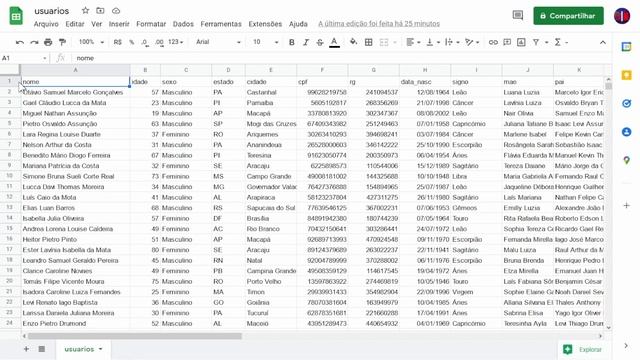The image size is (640, 360).
Task: Open the Name box dropdown arrow
Action: click(44, 58)
